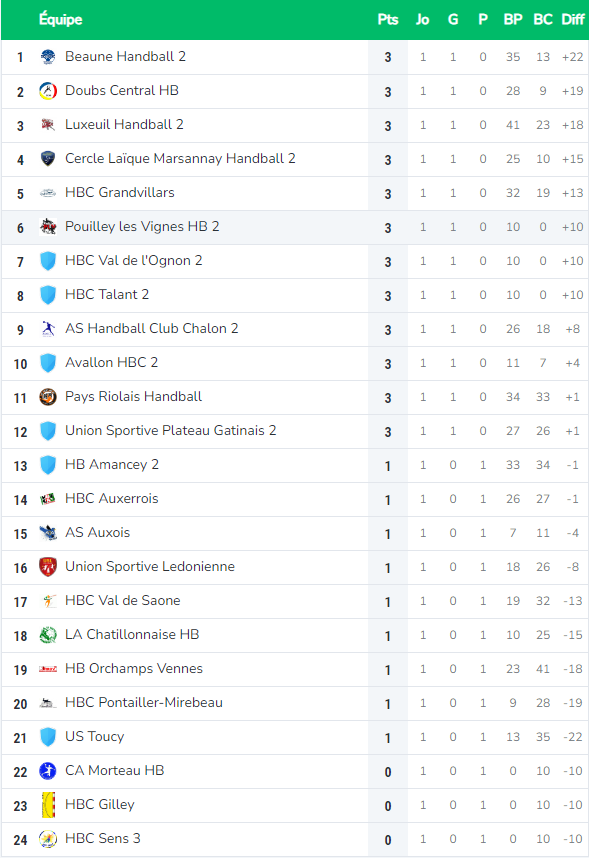Click the Pouilley les Vignes HB 2 logo
The image size is (589, 858).
point(48,227)
